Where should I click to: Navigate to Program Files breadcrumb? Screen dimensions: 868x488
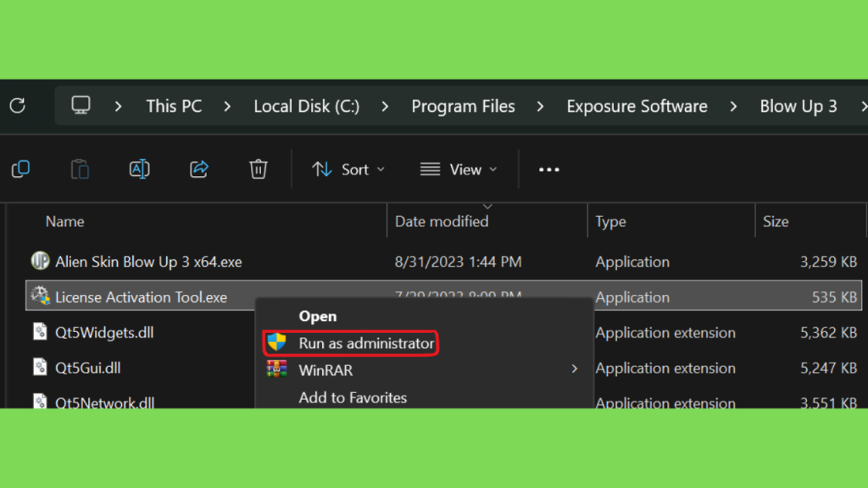click(463, 106)
